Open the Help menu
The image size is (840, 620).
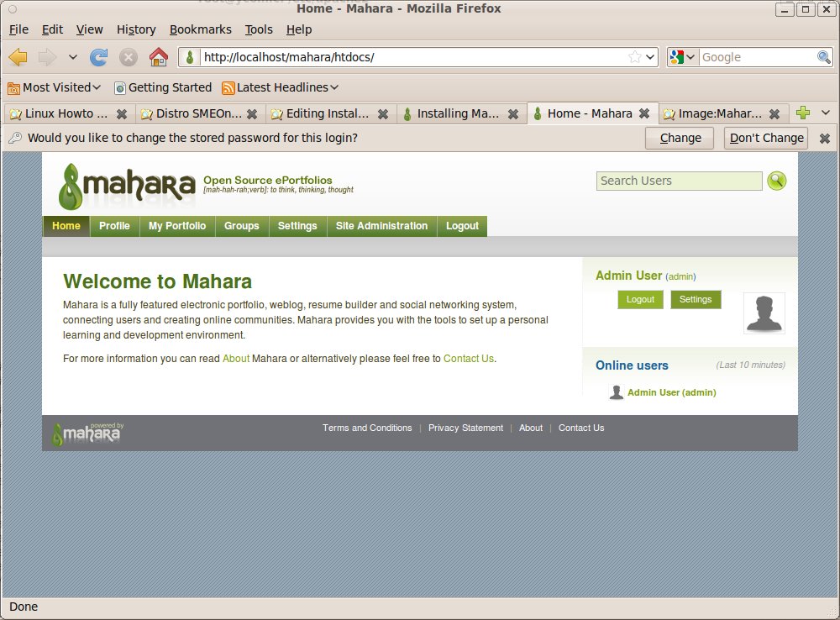pyautogui.click(x=299, y=29)
